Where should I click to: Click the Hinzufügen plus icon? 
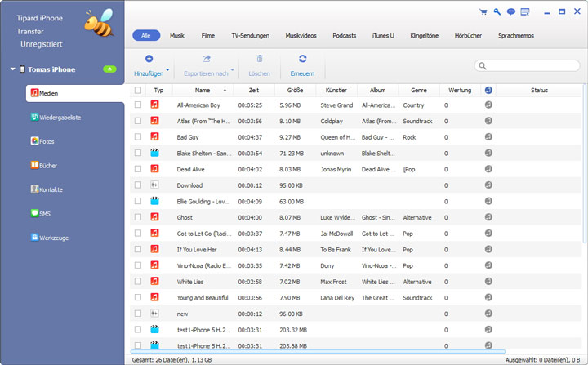(x=149, y=59)
